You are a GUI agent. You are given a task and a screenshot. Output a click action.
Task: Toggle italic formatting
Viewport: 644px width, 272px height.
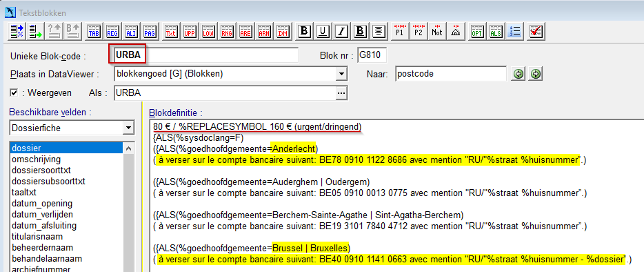(x=341, y=31)
